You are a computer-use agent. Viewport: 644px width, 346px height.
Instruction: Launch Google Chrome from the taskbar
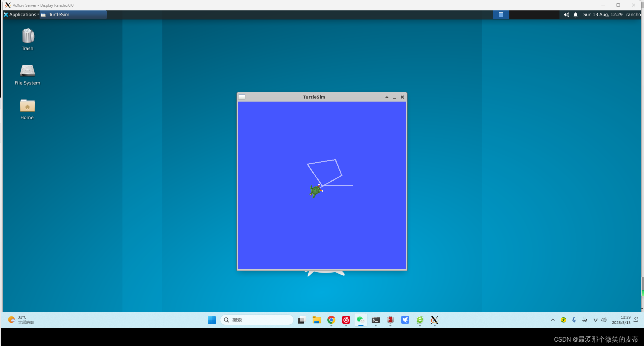(x=331, y=320)
